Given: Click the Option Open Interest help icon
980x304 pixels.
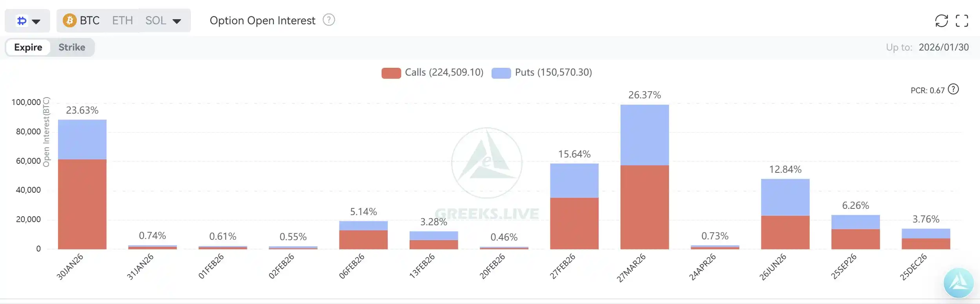Looking at the screenshot, I should click(328, 20).
